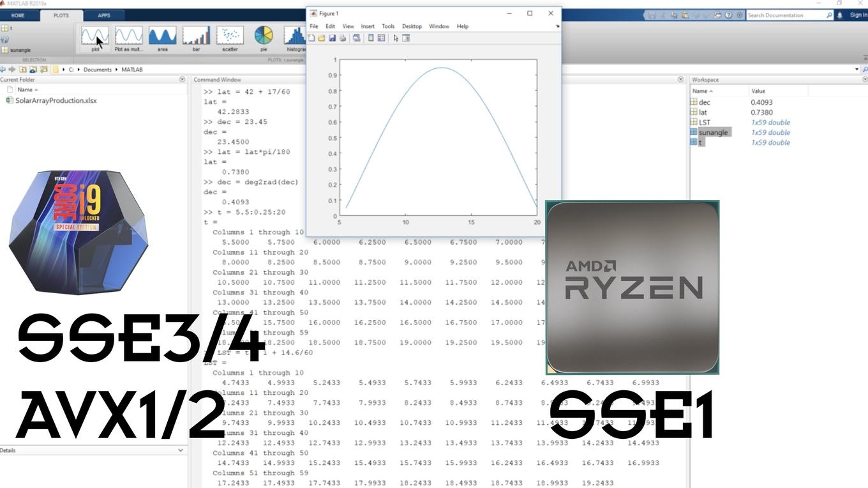Choose Plot as multiple series option

[128, 38]
